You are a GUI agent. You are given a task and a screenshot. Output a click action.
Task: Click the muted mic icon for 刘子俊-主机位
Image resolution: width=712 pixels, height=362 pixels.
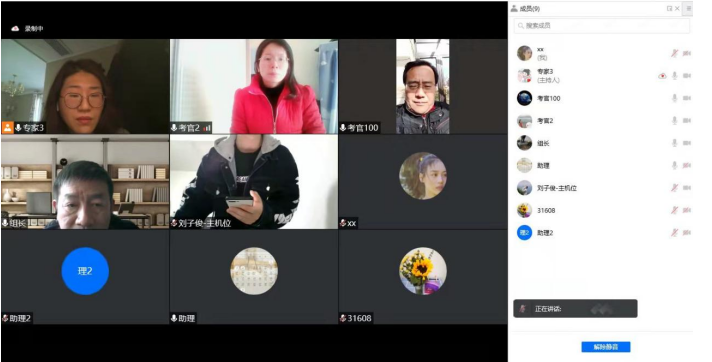(674, 188)
